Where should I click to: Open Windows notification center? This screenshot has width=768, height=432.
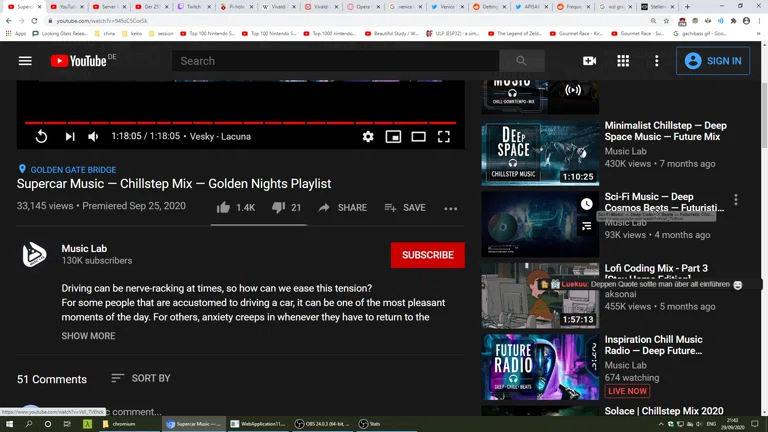[755, 424]
